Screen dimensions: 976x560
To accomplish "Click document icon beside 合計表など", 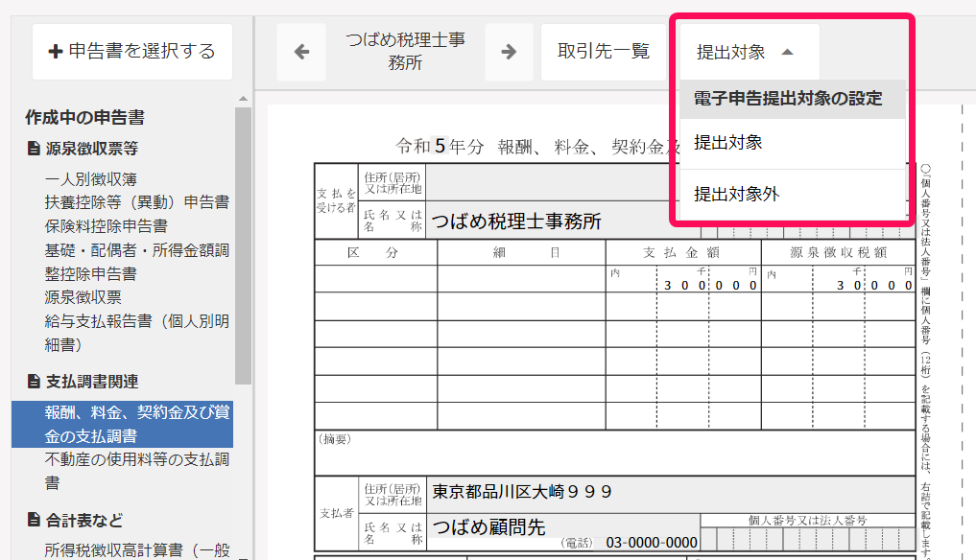I will pos(35,520).
